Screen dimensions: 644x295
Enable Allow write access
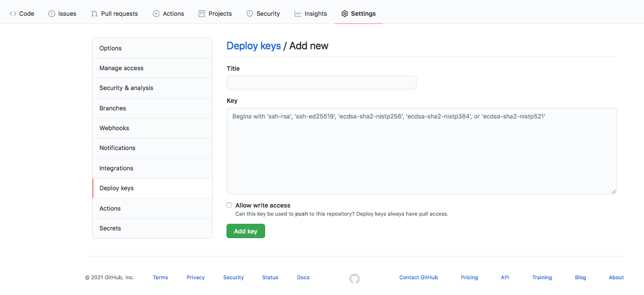[x=229, y=204]
